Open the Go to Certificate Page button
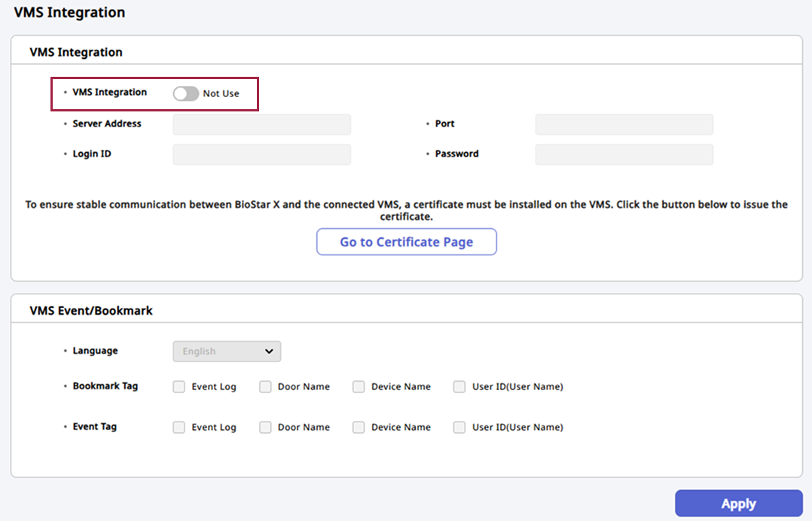This screenshot has width=812, height=521. pyautogui.click(x=406, y=242)
